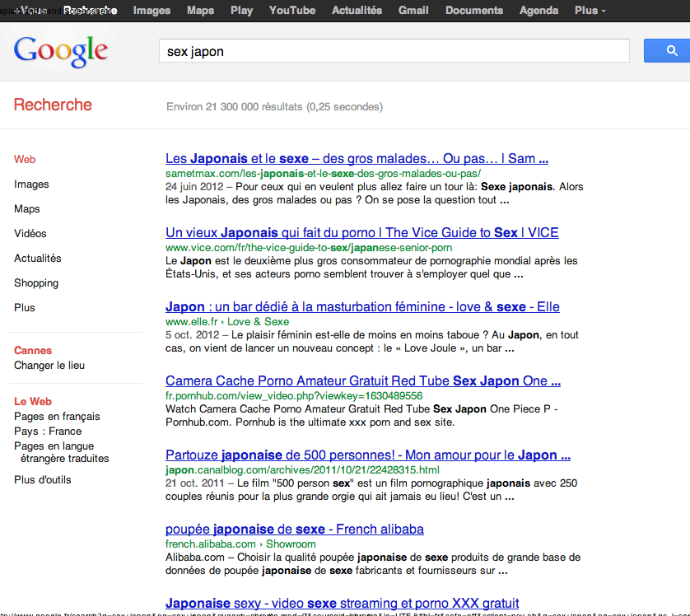Click the japon.canalblog.com green URL
The height and width of the screenshot is (616, 690).
point(302,470)
